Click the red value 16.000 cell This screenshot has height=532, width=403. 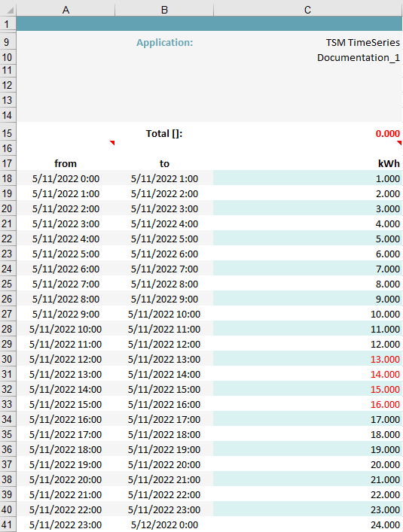point(307,404)
